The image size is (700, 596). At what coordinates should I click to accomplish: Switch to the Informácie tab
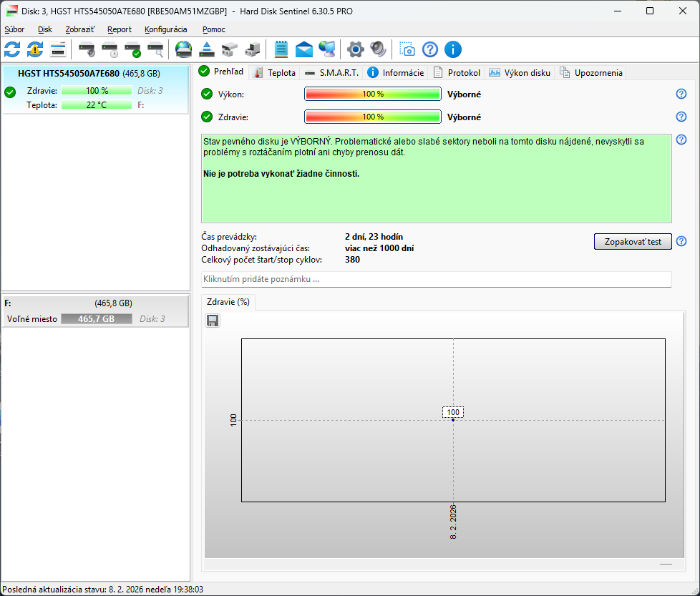click(396, 73)
